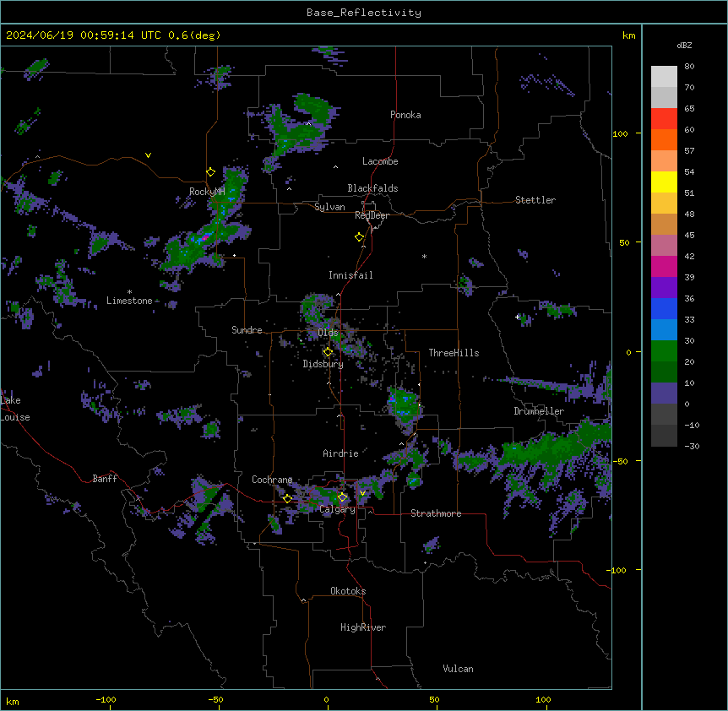
Task: Pick the blue 33–36 dBZ legend swatch
Action: pos(664,308)
